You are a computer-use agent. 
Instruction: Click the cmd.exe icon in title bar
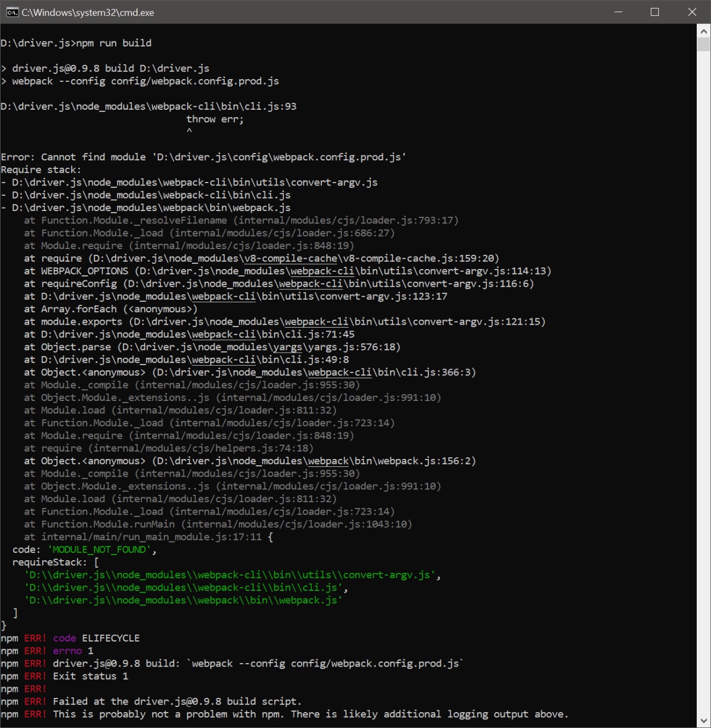click(x=12, y=12)
